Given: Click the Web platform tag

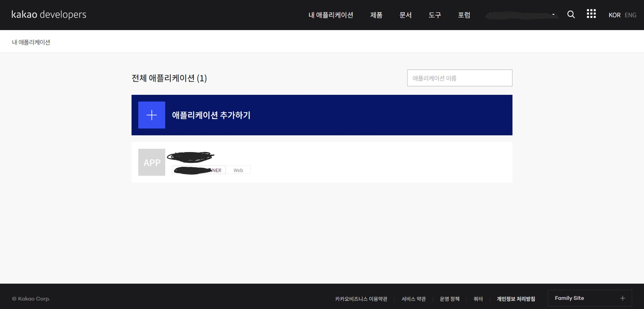Looking at the screenshot, I should click(x=238, y=170).
